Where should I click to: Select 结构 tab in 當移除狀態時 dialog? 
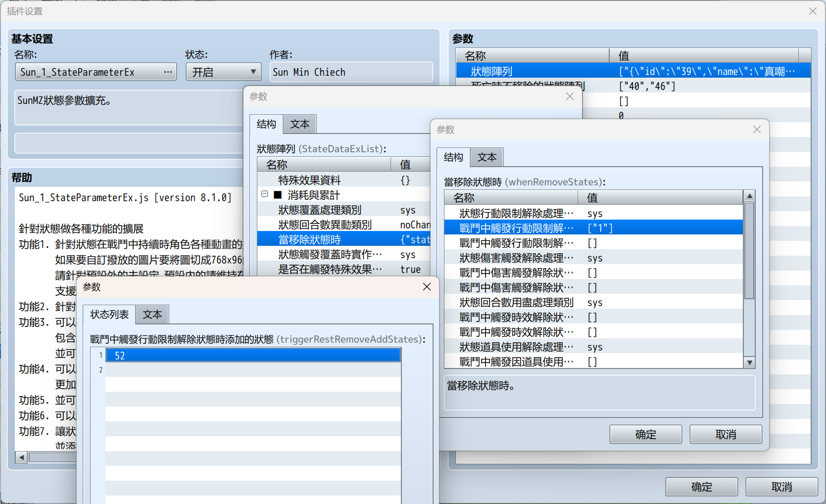453,157
